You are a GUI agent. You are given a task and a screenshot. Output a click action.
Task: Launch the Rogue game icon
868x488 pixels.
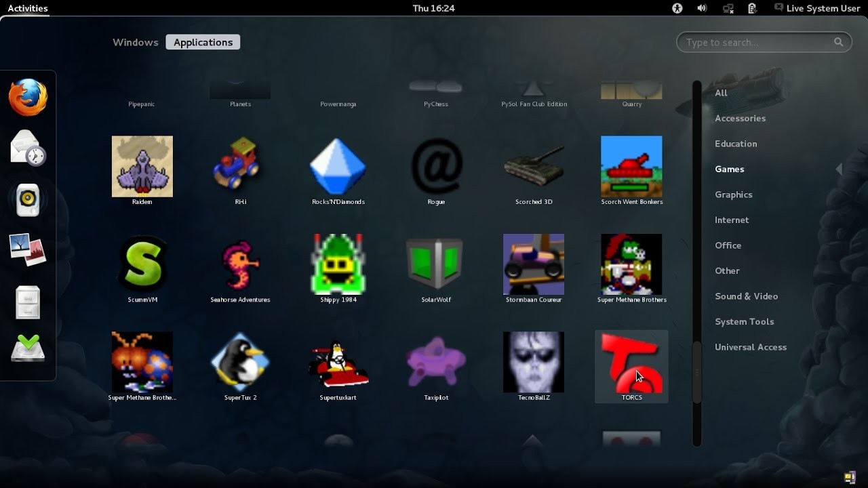[x=436, y=167]
